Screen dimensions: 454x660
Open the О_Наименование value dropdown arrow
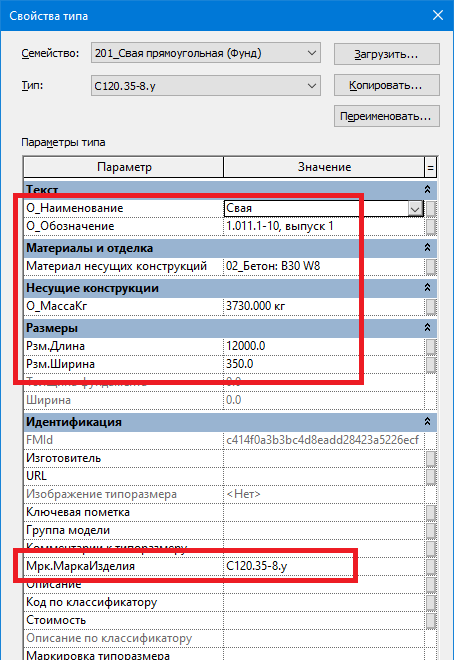tap(415, 208)
